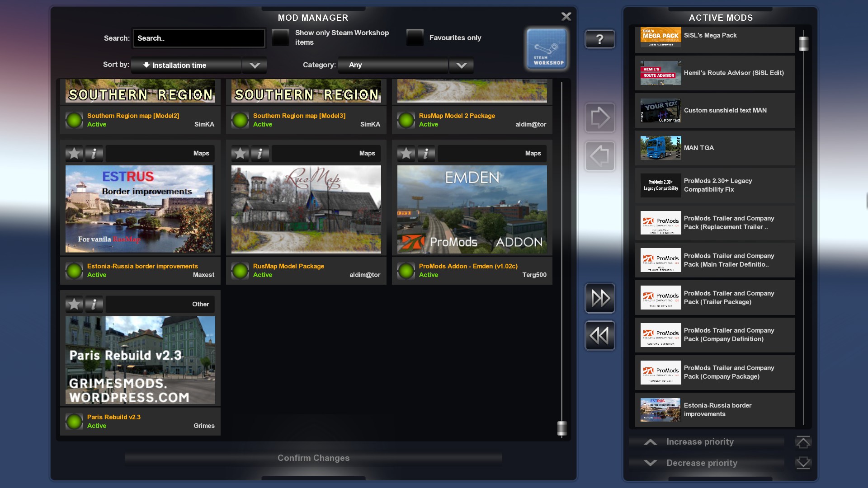Select MAN TGA in Active Mods list
Screen dimensions: 868x488
coord(715,148)
